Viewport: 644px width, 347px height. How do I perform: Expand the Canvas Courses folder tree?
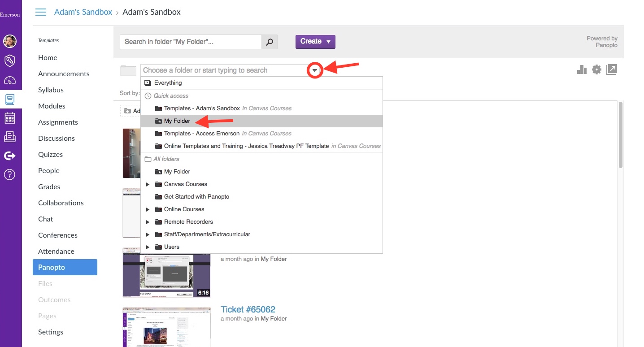pos(148,184)
